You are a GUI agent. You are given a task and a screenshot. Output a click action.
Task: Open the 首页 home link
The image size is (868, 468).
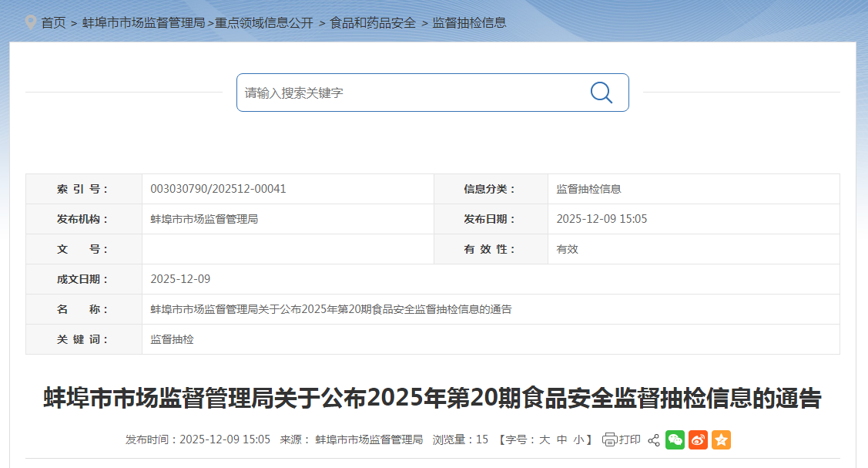pyautogui.click(x=52, y=23)
